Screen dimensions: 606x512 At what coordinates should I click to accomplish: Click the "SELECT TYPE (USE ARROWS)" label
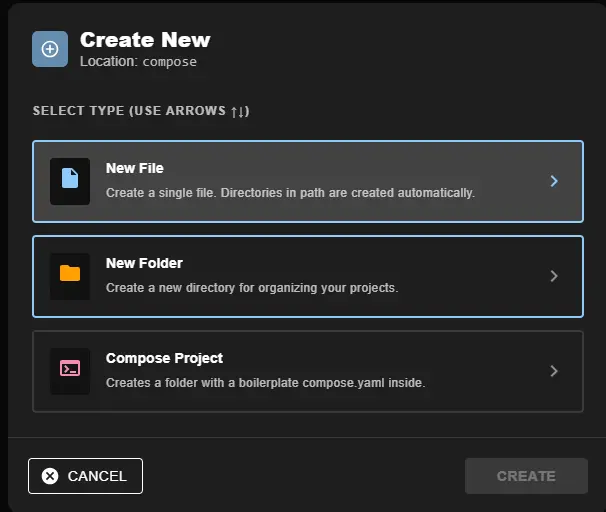(x=140, y=111)
